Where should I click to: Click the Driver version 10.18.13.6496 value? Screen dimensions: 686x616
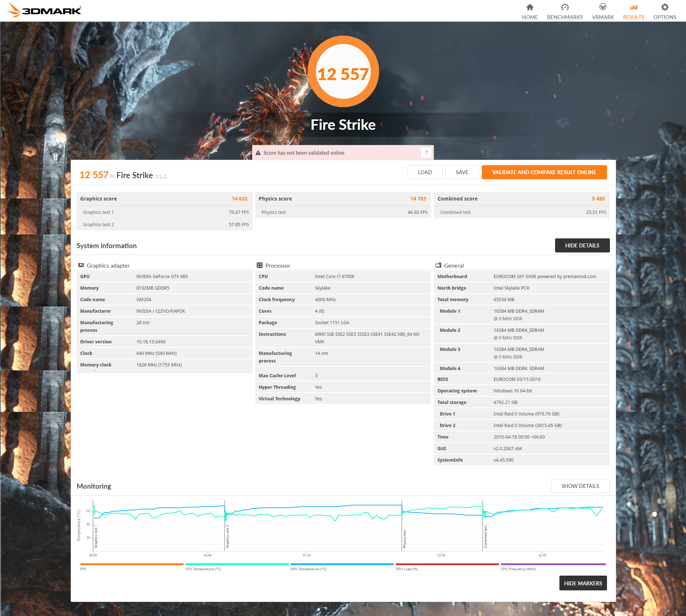151,342
